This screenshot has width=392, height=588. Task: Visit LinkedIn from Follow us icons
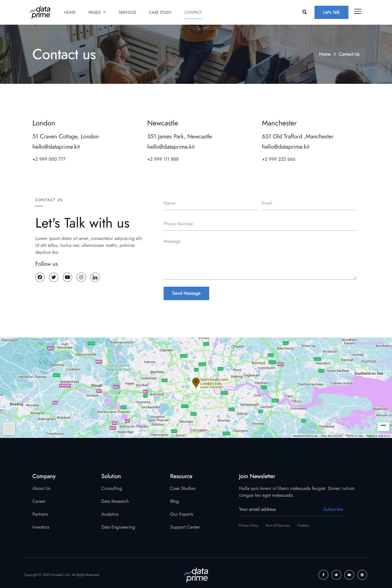95,277
